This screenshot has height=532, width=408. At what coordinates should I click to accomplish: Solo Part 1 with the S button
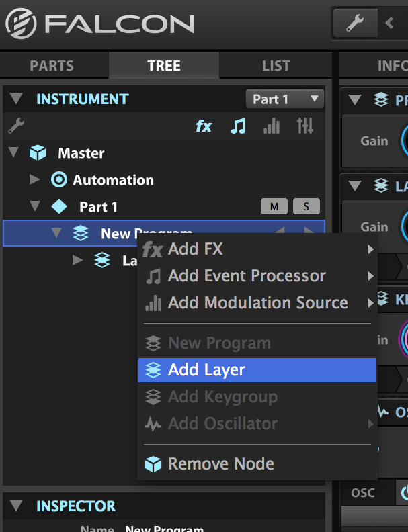(x=307, y=206)
